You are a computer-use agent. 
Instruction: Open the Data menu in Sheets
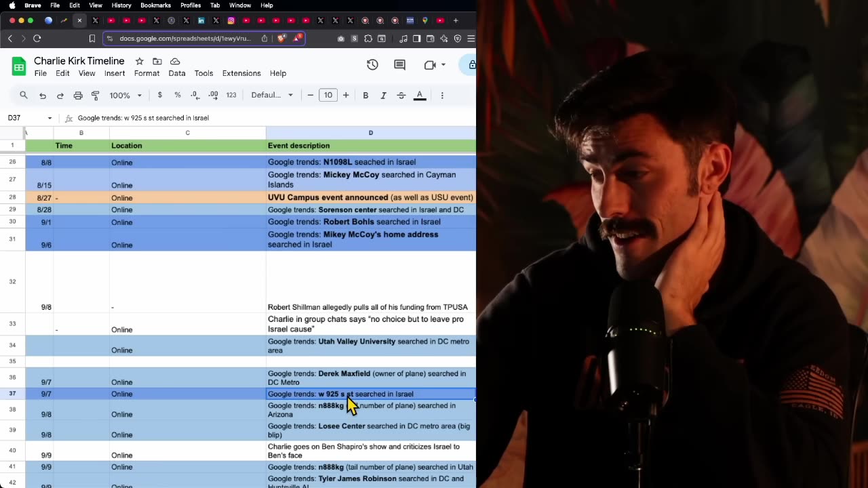click(177, 73)
